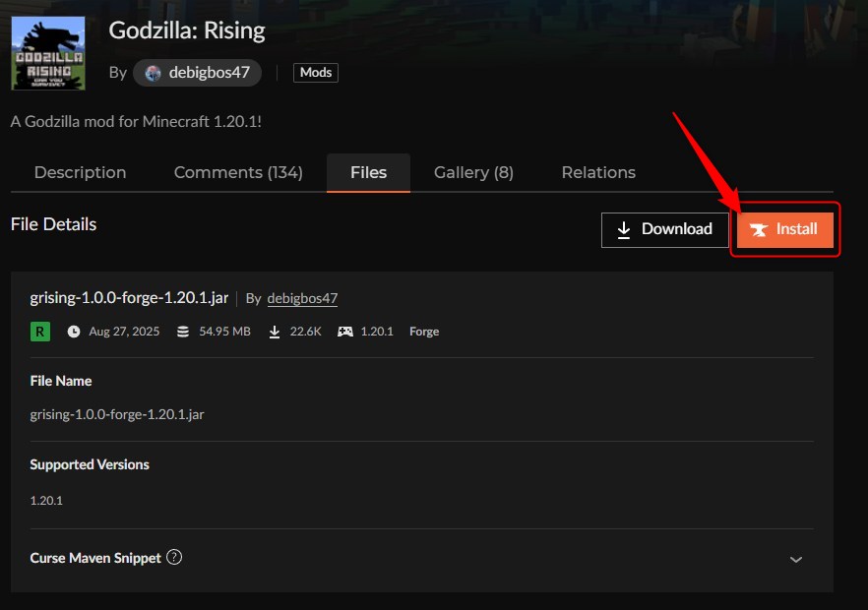Image resolution: width=868 pixels, height=610 pixels.
Task: Open the Gallery (8) tab
Action: 474,173
